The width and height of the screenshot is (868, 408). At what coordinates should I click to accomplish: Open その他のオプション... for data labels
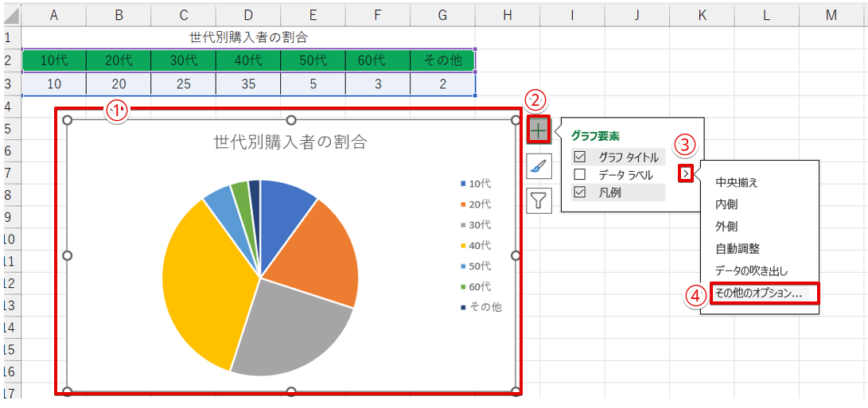point(759,293)
